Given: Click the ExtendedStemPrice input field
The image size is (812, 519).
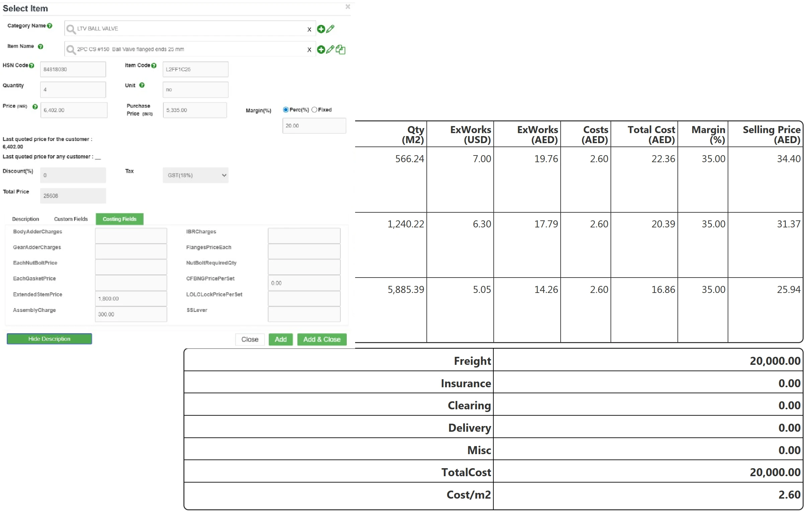Looking at the screenshot, I should [x=131, y=299].
